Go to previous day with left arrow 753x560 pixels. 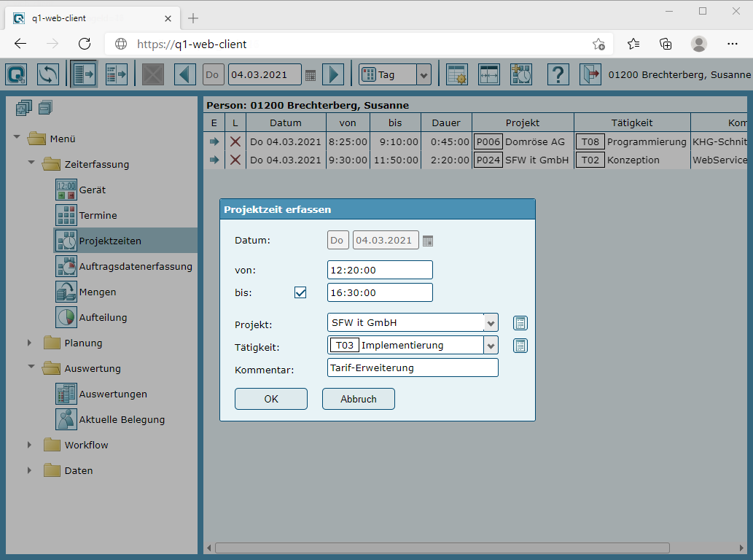click(x=185, y=74)
